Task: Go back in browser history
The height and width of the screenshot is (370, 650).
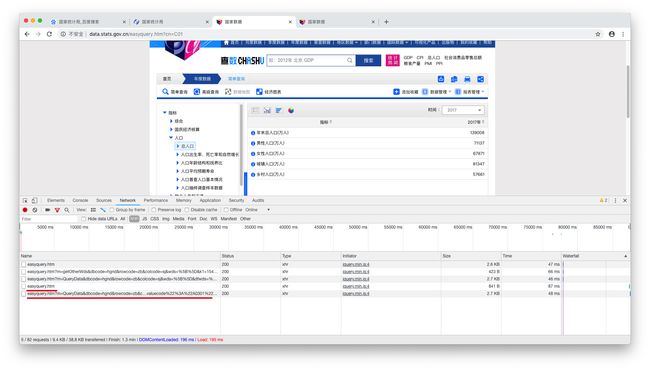Action: (x=27, y=34)
